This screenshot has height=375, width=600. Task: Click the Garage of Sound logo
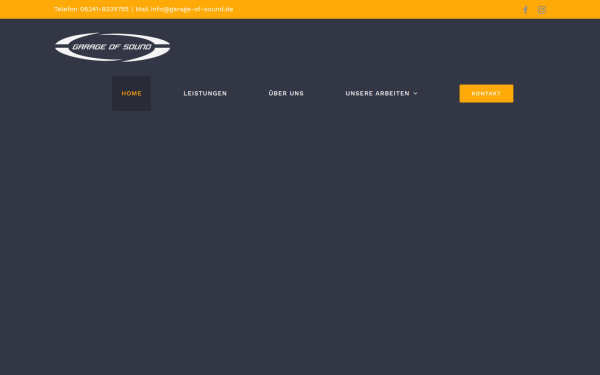112,47
